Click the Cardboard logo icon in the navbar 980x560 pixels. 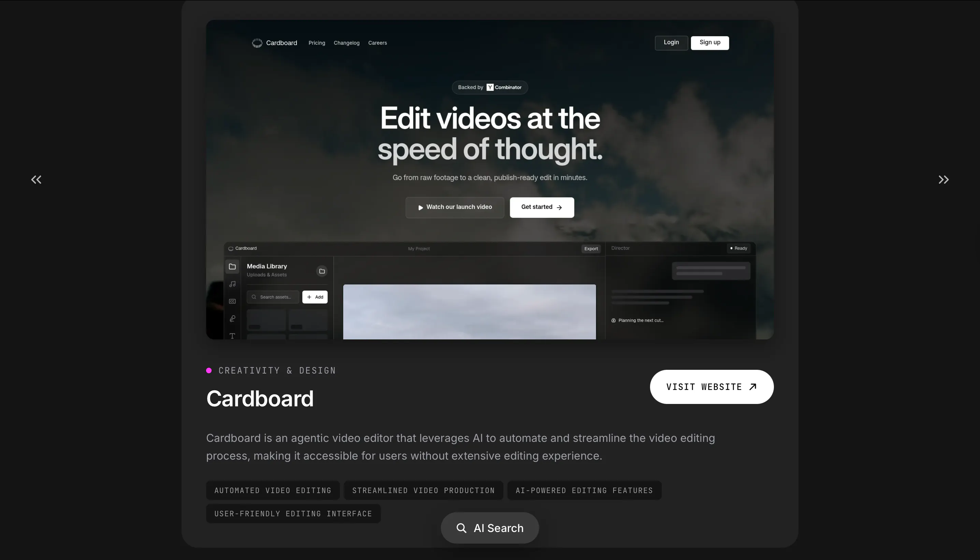[257, 43]
